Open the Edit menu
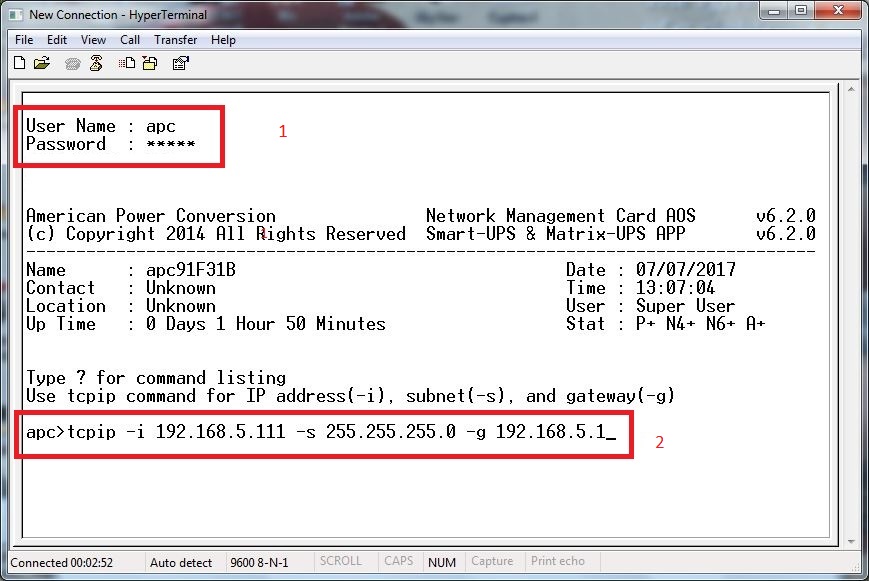This screenshot has height=581, width=869. [57, 40]
